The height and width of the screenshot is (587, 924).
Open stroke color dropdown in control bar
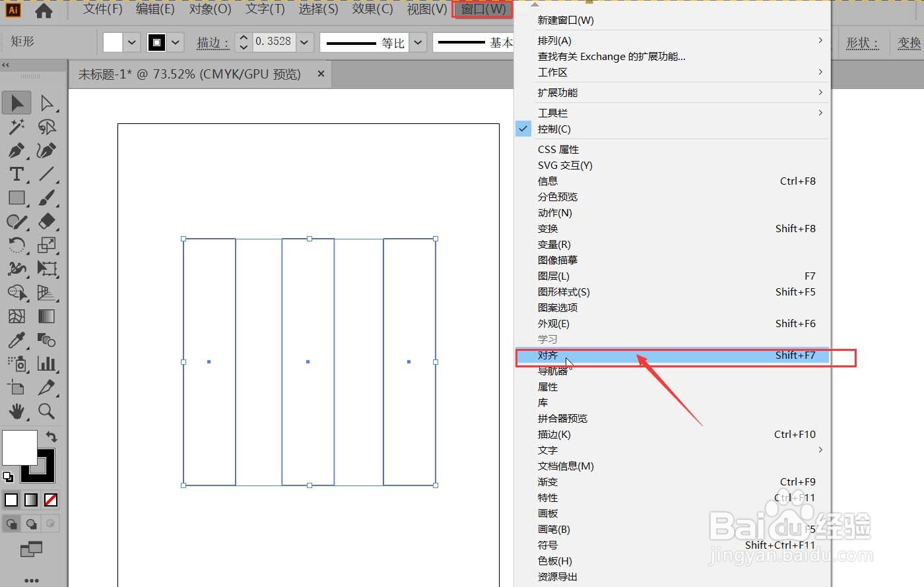[x=176, y=42]
